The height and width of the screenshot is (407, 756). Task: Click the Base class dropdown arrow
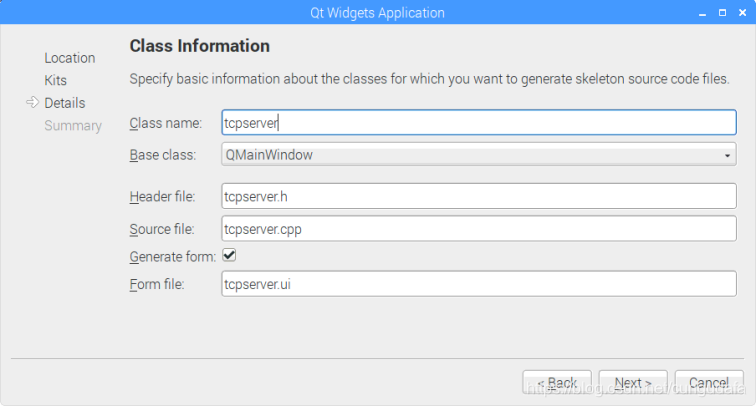[727, 155]
